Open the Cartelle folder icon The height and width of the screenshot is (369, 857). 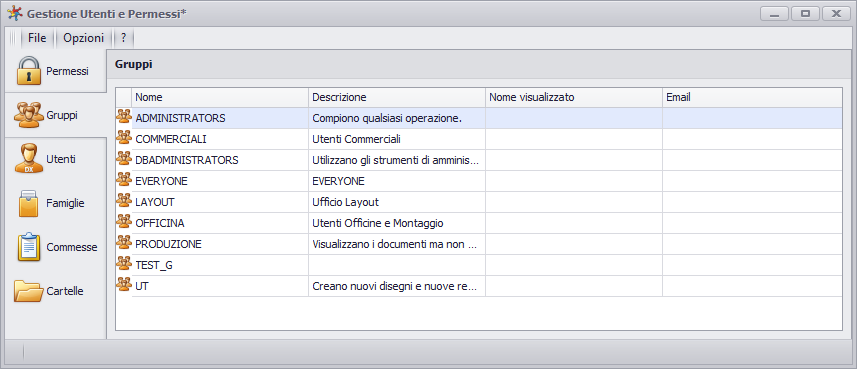click(x=29, y=291)
